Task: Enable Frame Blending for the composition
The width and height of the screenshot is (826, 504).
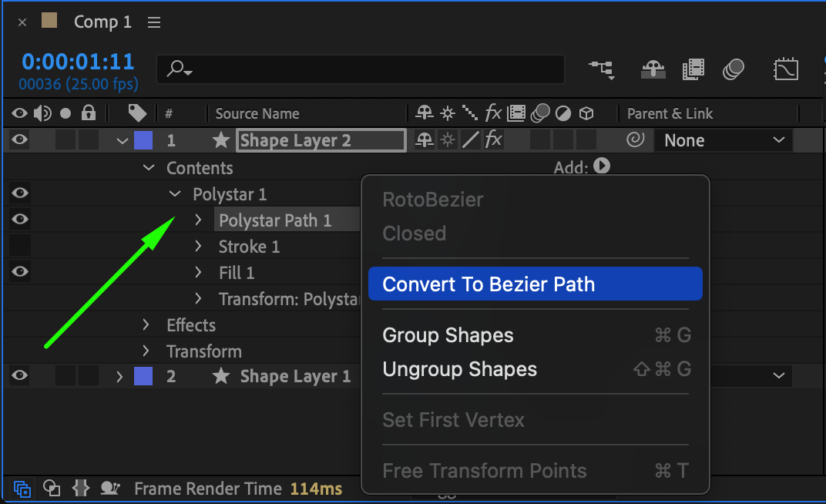Action: (x=693, y=69)
